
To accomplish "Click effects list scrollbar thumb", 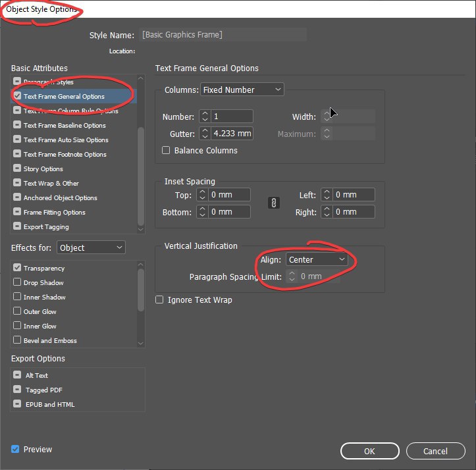I will click(140, 290).
